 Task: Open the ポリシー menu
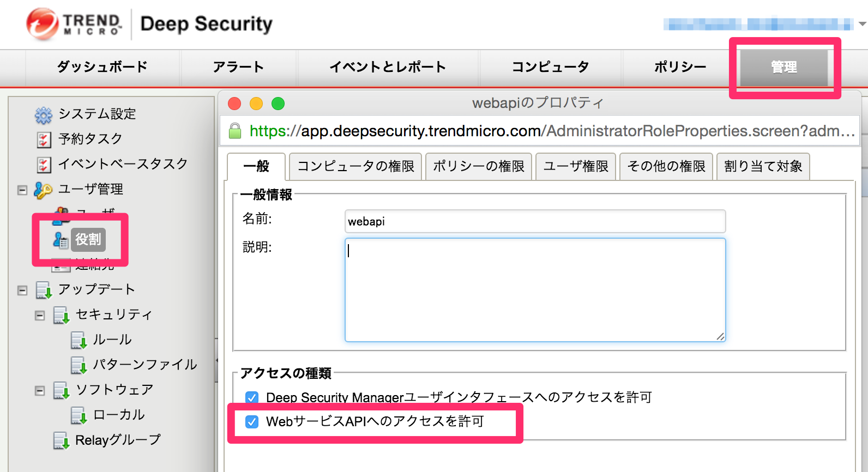(680, 67)
